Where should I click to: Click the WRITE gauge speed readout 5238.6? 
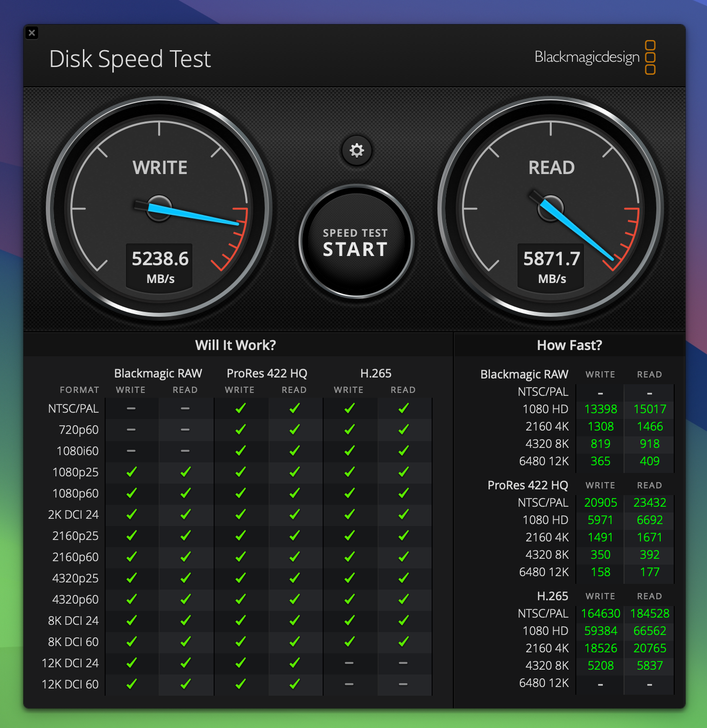pyautogui.click(x=160, y=259)
